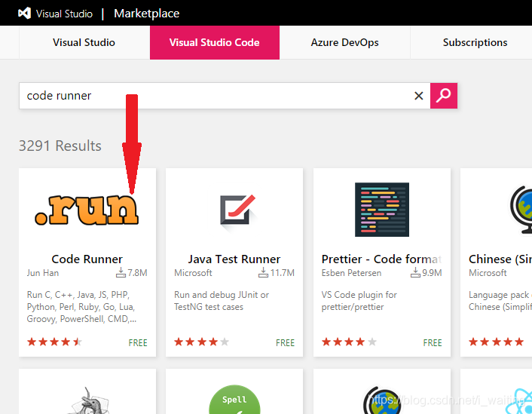
Task: Click the 'Esben Petersen' publisher name
Action: (x=351, y=273)
